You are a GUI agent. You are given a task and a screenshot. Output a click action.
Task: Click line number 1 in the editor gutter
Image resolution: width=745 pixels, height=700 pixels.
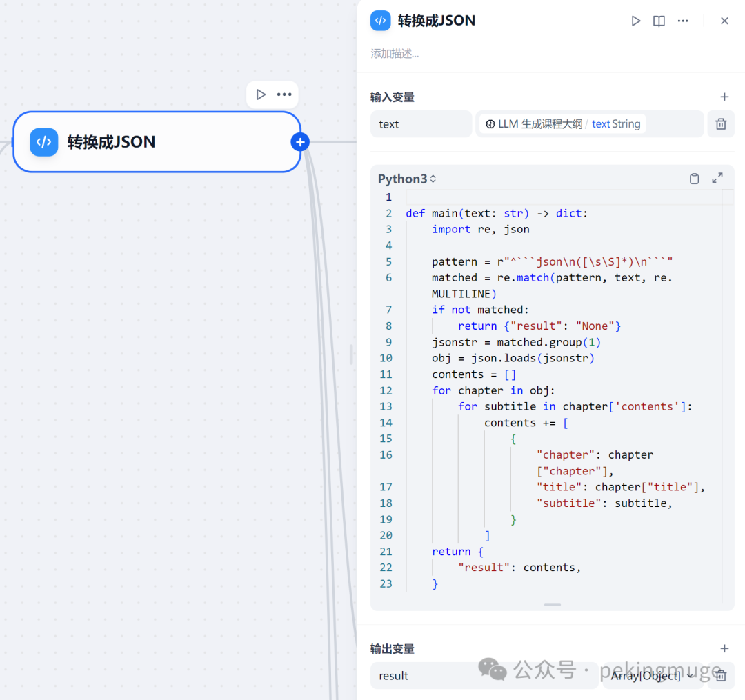click(388, 197)
